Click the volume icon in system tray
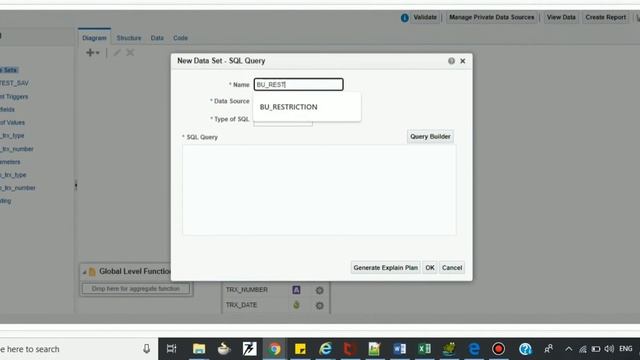The width and height of the screenshot is (640, 360). pyautogui.click(x=609, y=349)
